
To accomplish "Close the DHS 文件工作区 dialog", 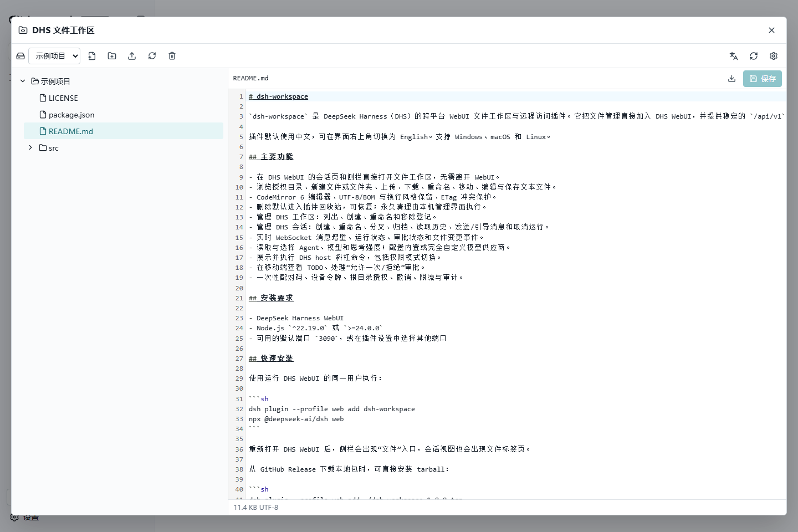I will tap(771, 30).
